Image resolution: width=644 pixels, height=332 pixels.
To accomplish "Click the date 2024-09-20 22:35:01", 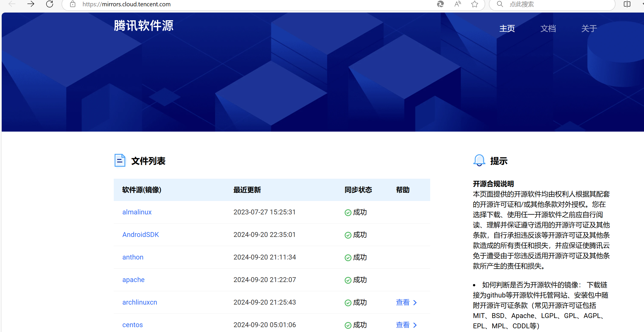I will pyautogui.click(x=265, y=235).
